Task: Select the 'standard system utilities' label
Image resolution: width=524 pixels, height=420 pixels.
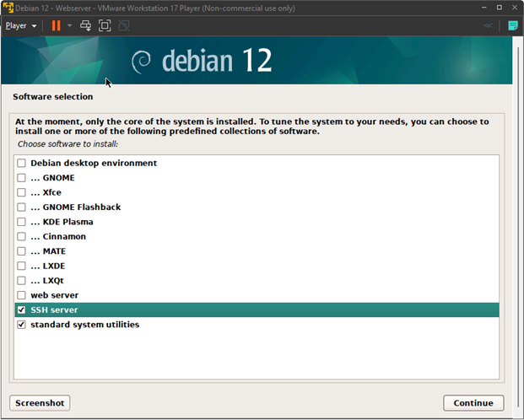Action: (x=85, y=325)
